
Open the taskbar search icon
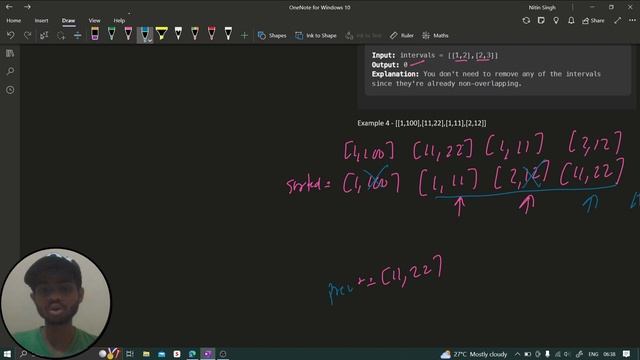(x=24, y=354)
